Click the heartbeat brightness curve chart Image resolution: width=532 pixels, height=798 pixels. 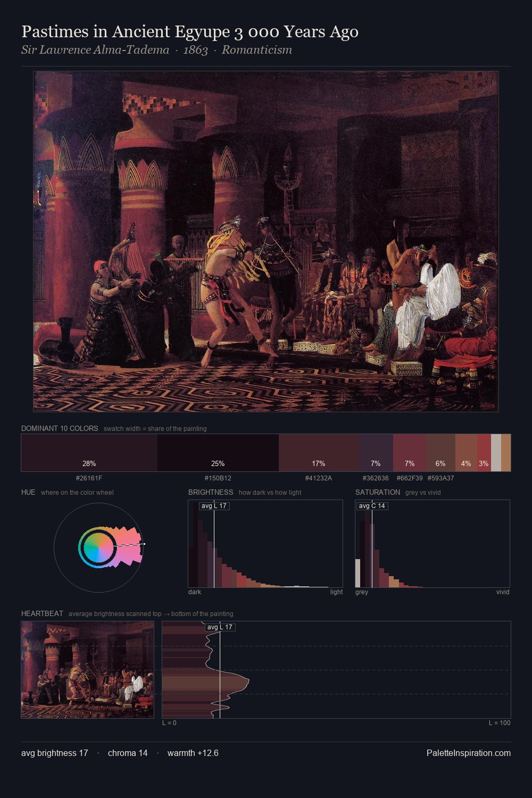[x=336, y=670]
